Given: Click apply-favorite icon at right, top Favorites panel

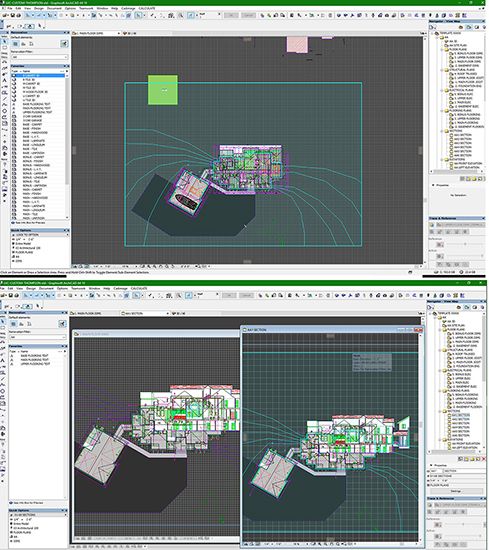Looking at the screenshot, I should click(64, 44).
